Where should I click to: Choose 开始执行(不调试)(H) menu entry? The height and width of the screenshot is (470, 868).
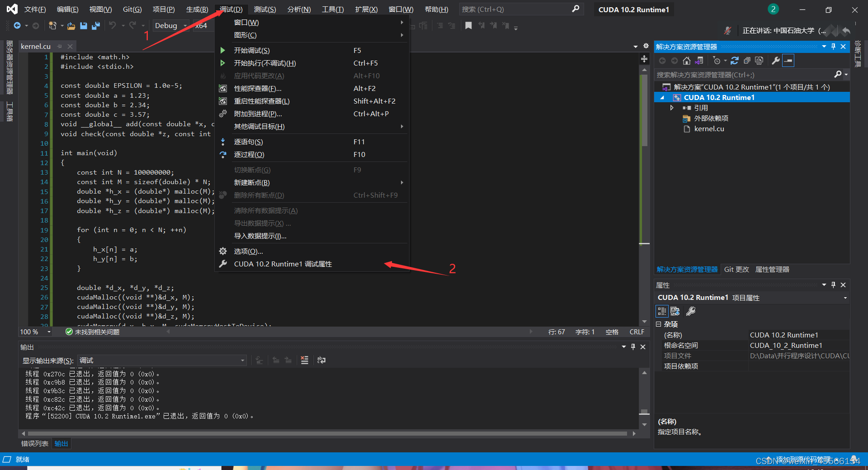pos(312,63)
